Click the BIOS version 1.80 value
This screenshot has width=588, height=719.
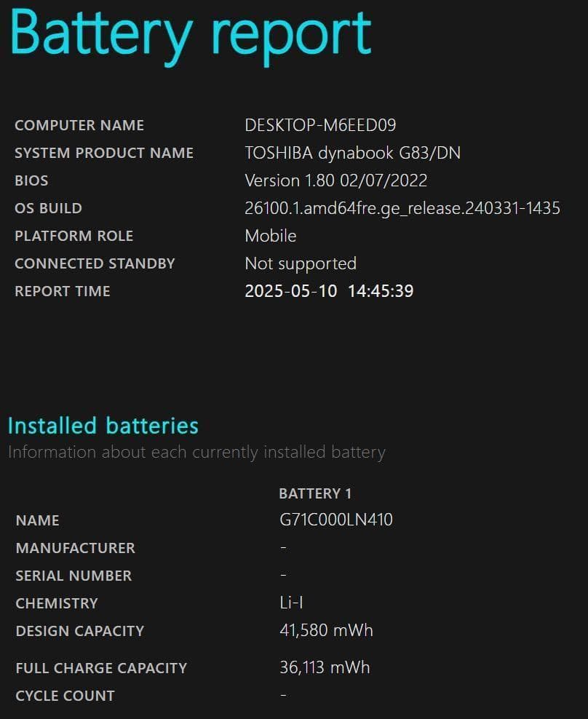[x=335, y=180]
